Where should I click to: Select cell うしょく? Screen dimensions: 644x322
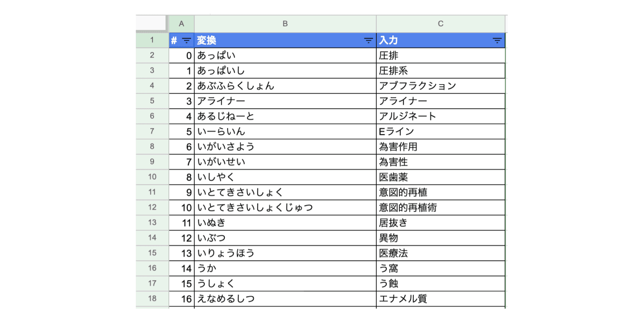tap(286, 283)
